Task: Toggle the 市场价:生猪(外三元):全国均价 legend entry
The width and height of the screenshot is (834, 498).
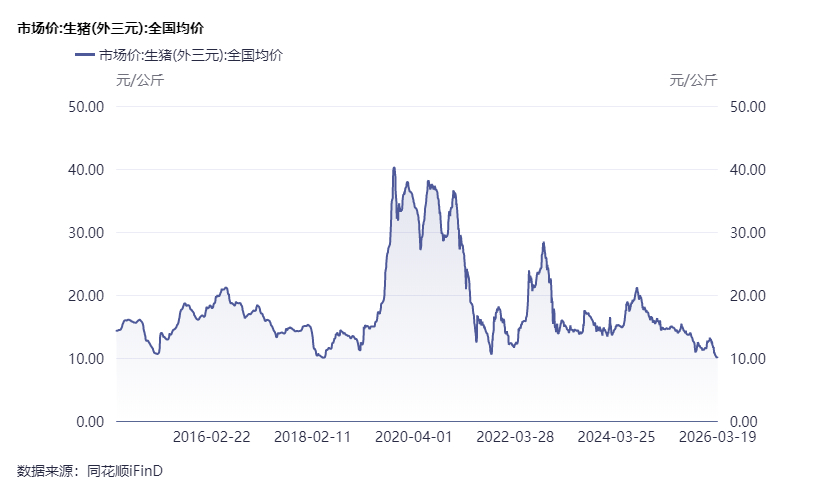Action: [190, 55]
